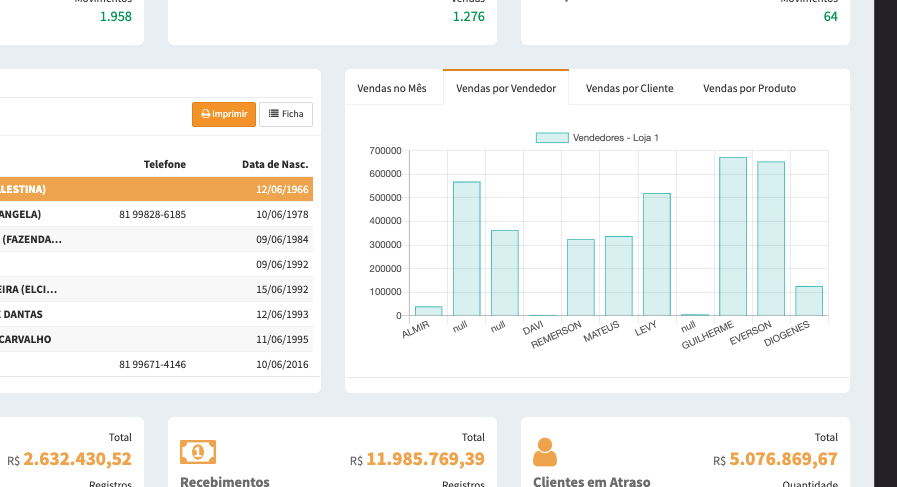
Task: Click the printer icon on Imprimir
Action: click(206, 114)
